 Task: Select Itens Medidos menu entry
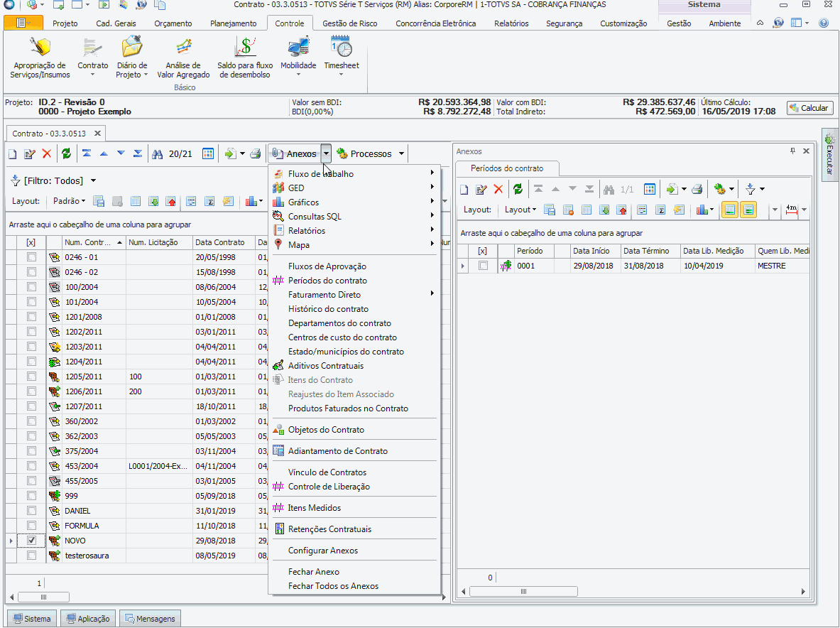click(x=314, y=508)
